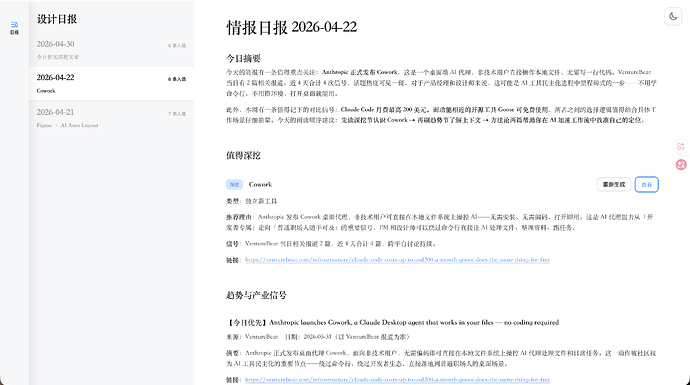
Task: Open the venturebeat link under 趋势与产业信号
Action: point(397,379)
